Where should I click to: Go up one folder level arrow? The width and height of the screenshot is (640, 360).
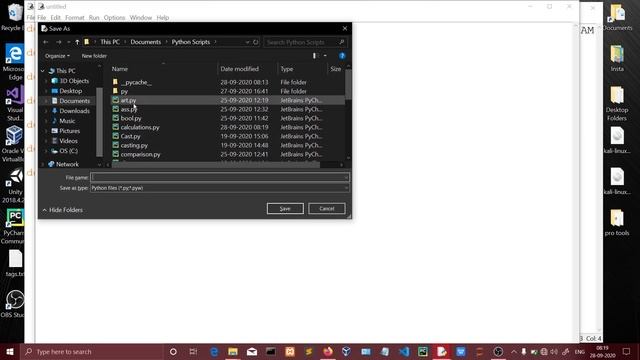click(x=77, y=42)
